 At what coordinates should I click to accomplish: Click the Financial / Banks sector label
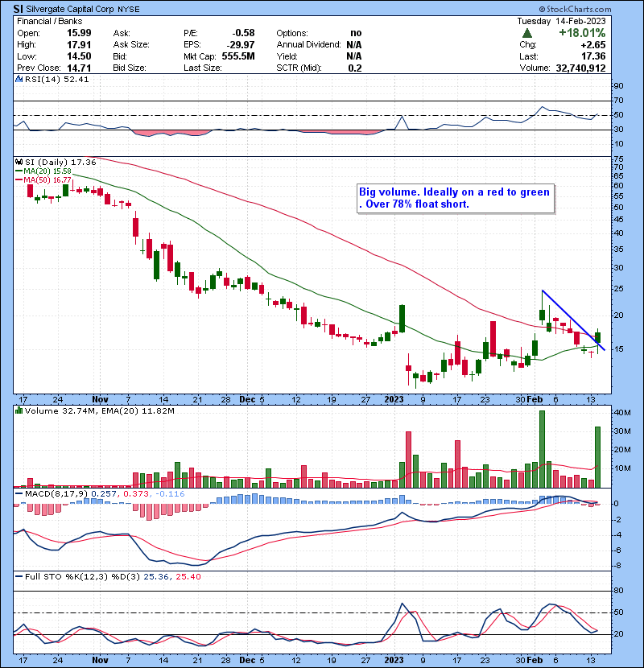click(49, 21)
